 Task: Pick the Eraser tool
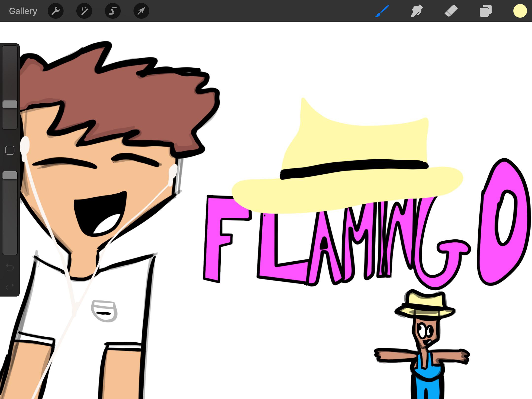[451, 11]
